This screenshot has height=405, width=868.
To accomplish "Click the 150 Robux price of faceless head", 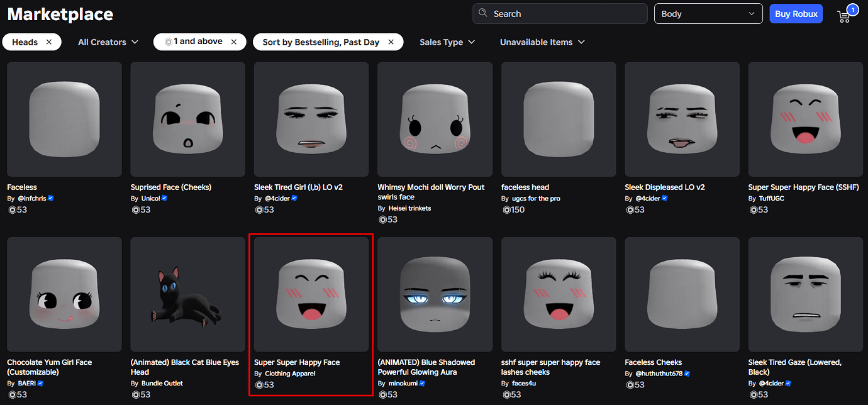I will point(513,209).
